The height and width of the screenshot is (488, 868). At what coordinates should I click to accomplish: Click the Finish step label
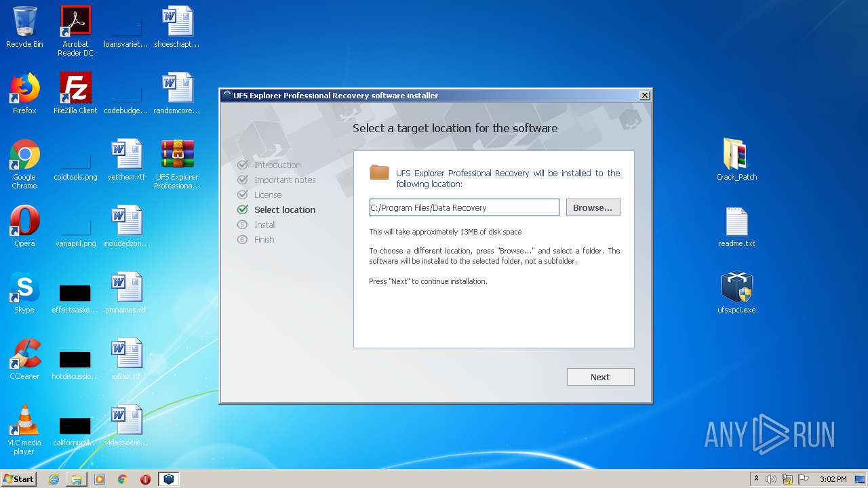264,239
